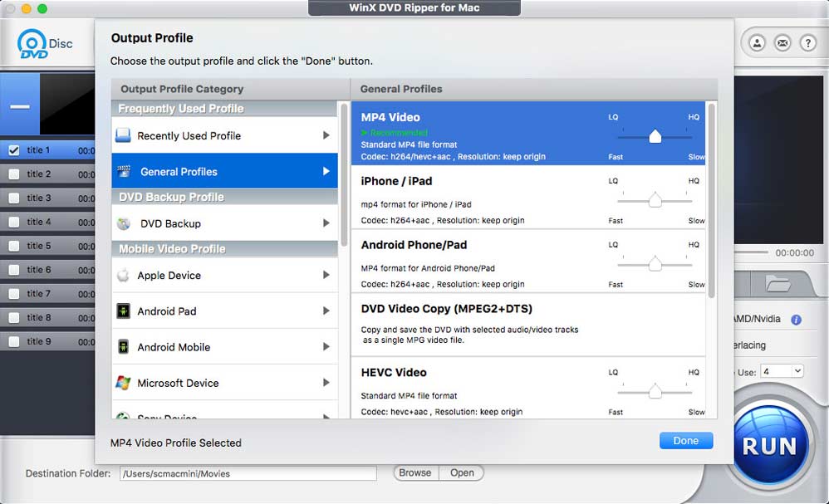Check the title 4 checkbox
The width and height of the screenshot is (829, 504).
14,222
